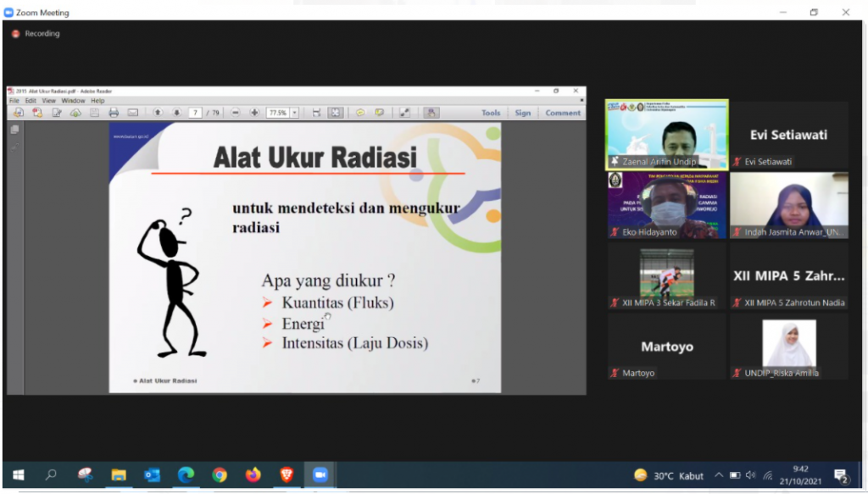This screenshot has height=494, width=868.
Task: Go to previous page with up arrow
Action: (158, 113)
